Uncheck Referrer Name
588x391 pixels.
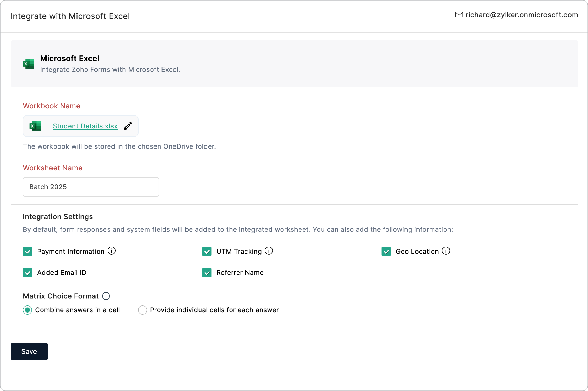click(x=207, y=273)
